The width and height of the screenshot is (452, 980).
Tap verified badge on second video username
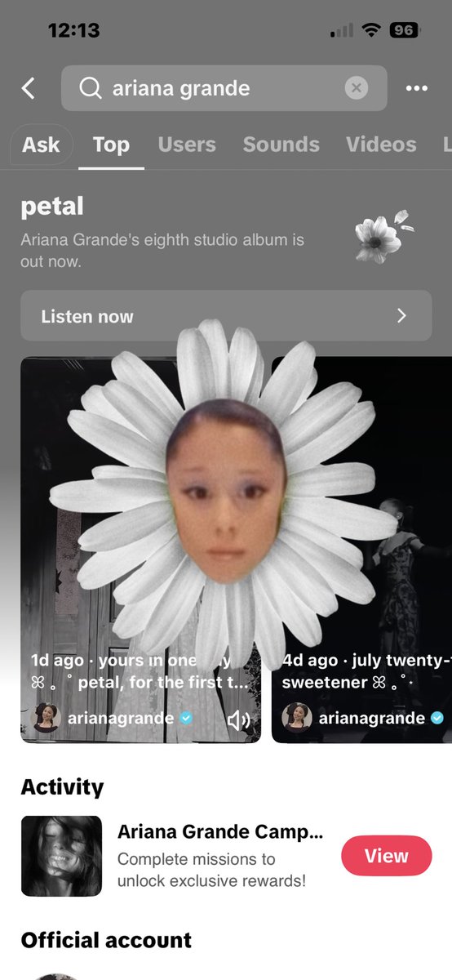437,719
